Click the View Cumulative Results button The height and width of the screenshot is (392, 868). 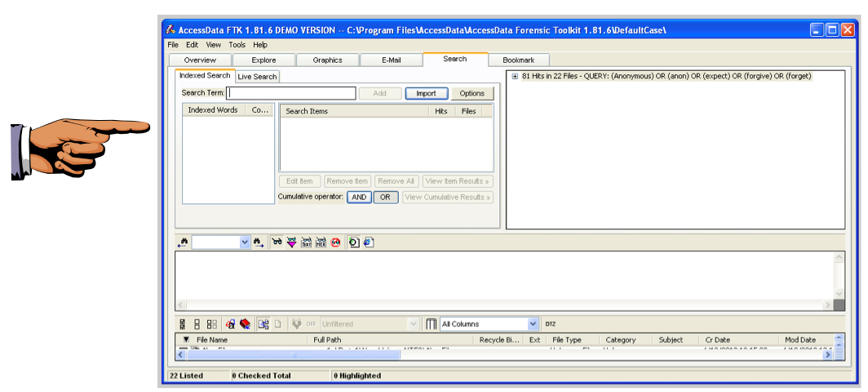(x=448, y=198)
